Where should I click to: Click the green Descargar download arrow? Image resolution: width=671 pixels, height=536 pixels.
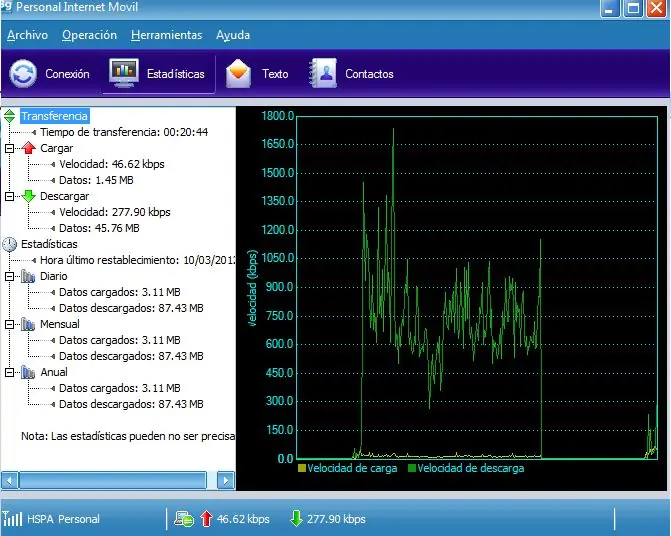[x=29, y=196]
